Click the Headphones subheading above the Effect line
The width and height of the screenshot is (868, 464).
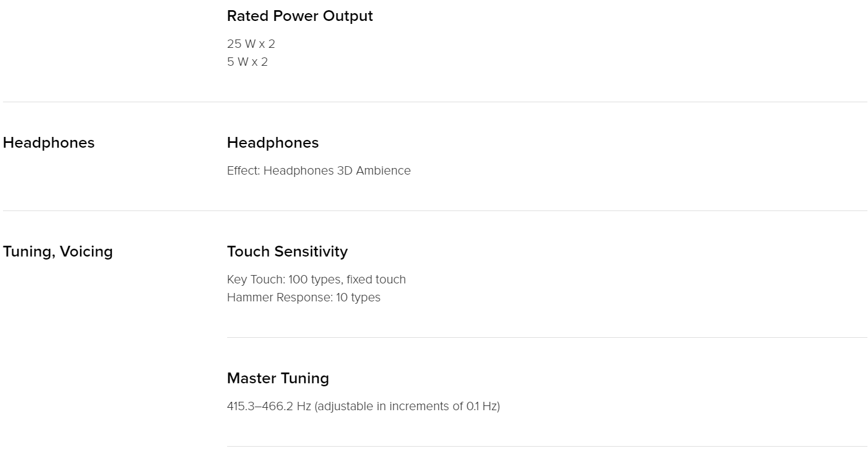pos(273,143)
